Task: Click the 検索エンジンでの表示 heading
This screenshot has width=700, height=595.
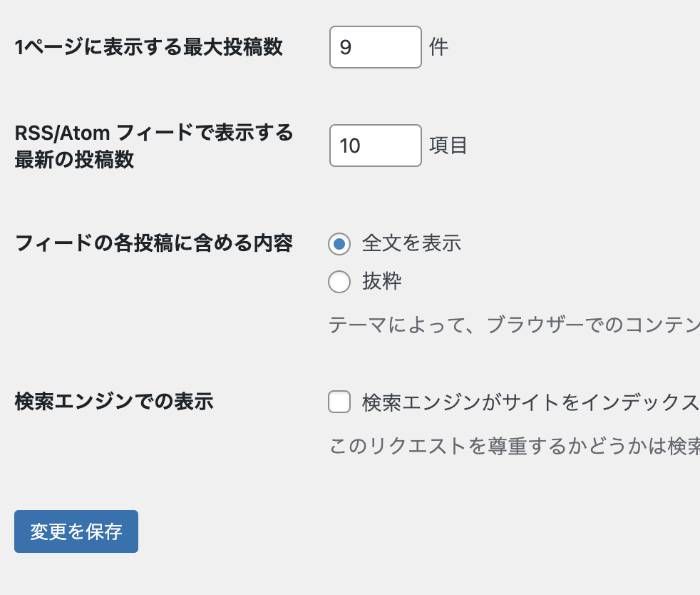Action: tap(114, 401)
